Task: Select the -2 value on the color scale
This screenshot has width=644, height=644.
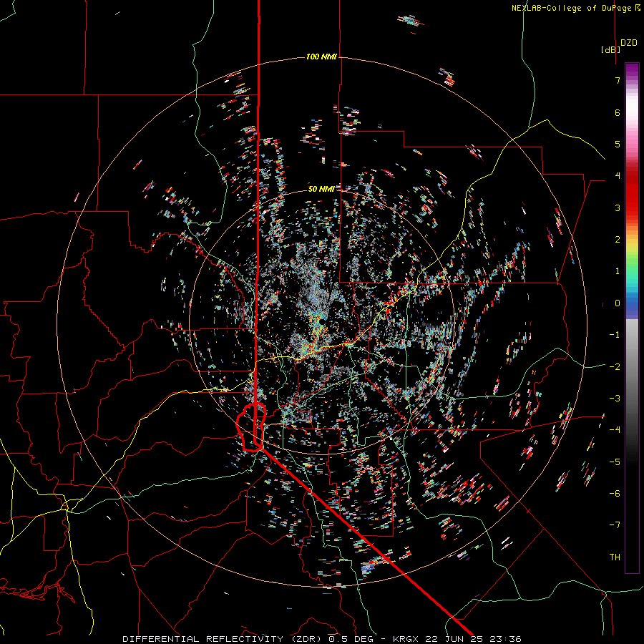Action: coord(615,367)
